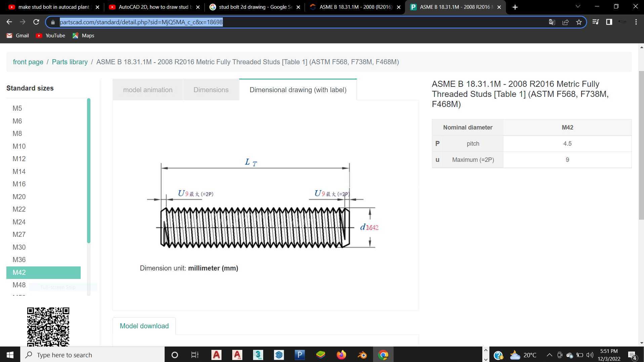The image size is (644, 362).
Task: Open the translate page icon
Action: click(x=552, y=22)
